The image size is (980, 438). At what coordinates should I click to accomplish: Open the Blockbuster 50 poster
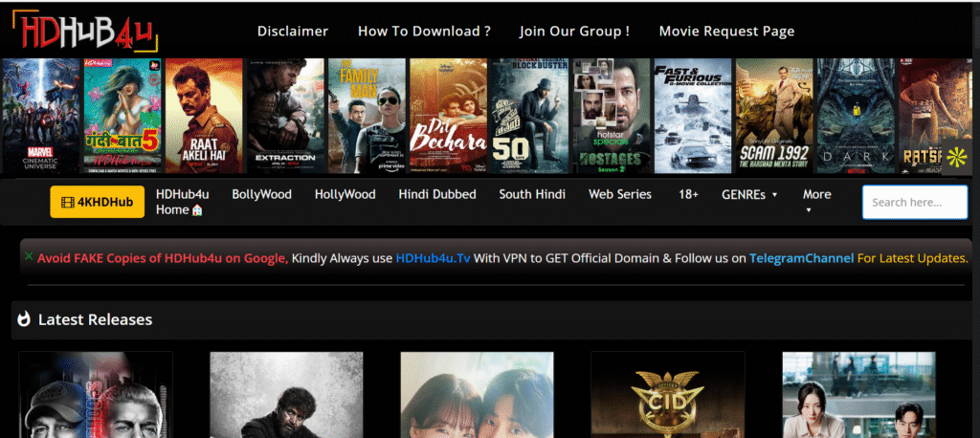point(530,116)
